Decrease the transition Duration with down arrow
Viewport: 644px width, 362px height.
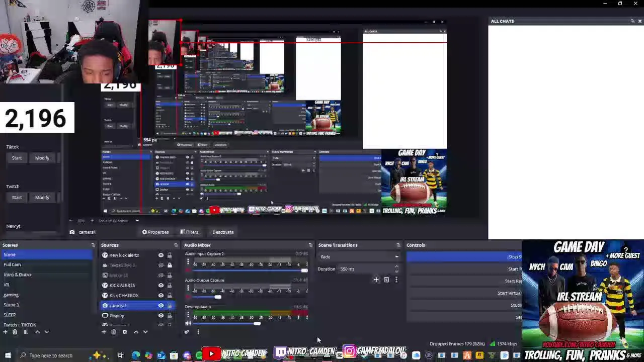(x=396, y=271)
